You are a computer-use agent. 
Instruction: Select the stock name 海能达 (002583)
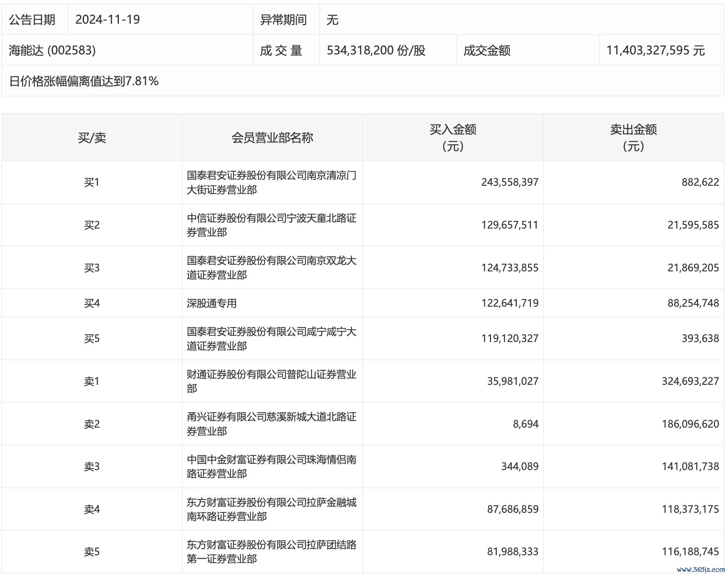(52, 50)
